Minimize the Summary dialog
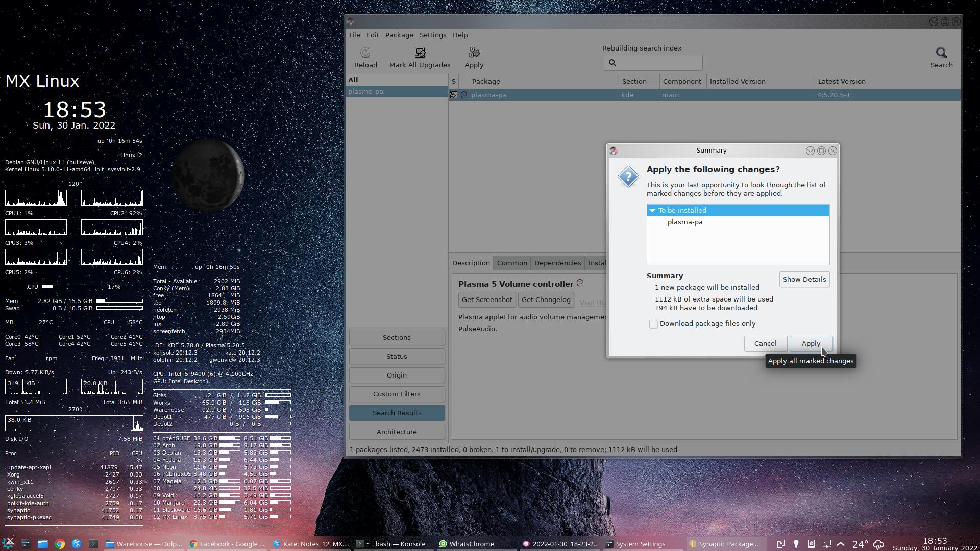This screenshot has width=980, height=551. (810, 151)
